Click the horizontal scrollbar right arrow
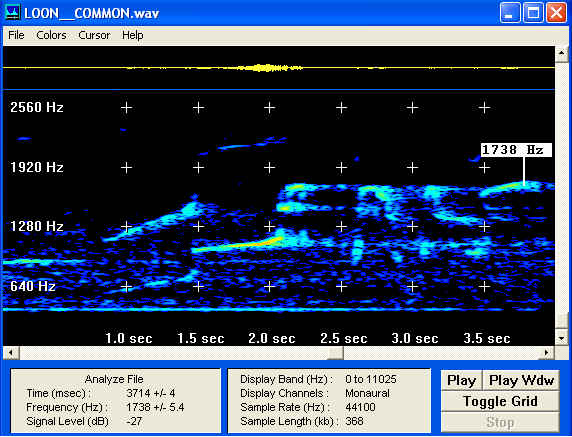The width and height of the screenshot is (572, 437). point(546,353)
